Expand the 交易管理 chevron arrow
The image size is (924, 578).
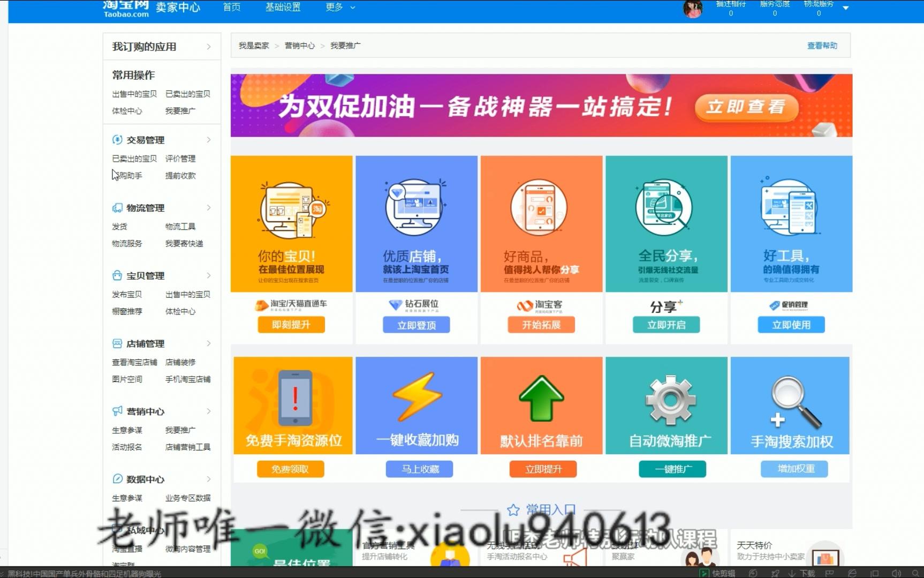coord(209,140)
